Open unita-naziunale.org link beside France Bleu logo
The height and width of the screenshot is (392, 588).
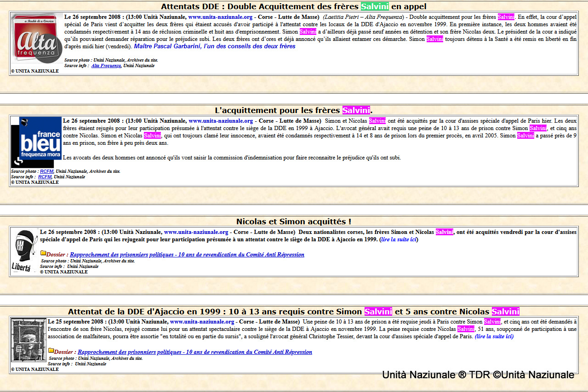coord(221,121)
